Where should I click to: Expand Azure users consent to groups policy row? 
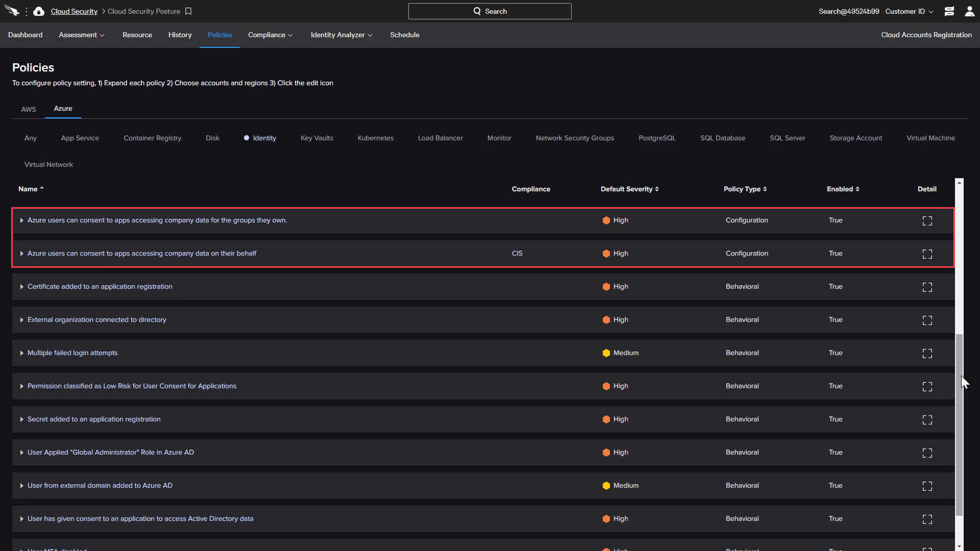[21, 220]
